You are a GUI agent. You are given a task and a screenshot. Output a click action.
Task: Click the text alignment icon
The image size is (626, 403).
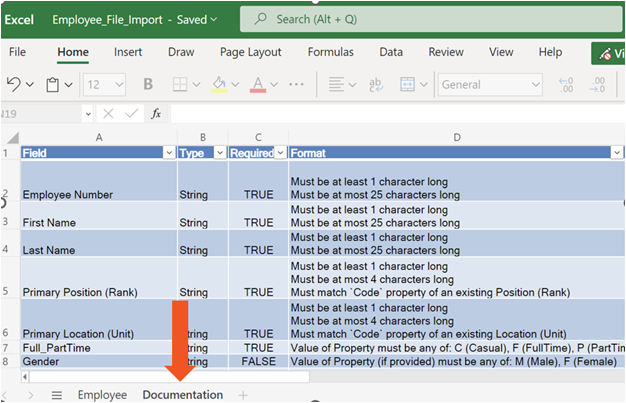pyautogui.click(x=336, y=84)
